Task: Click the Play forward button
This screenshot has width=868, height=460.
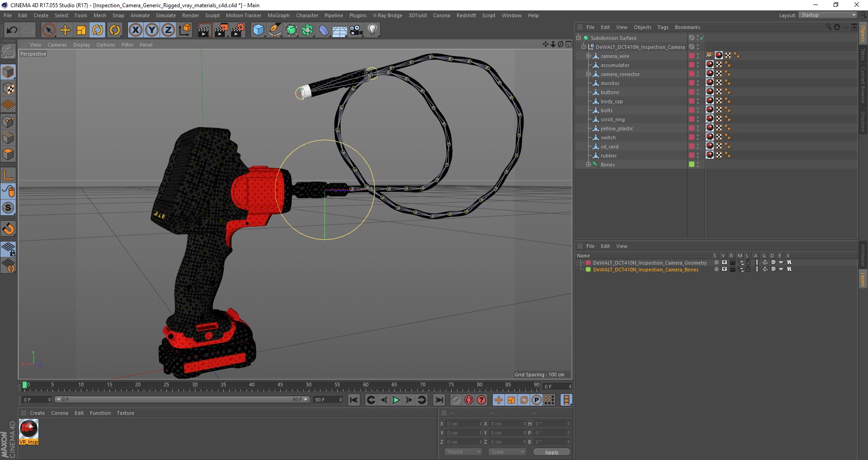Action: (396, 400)
